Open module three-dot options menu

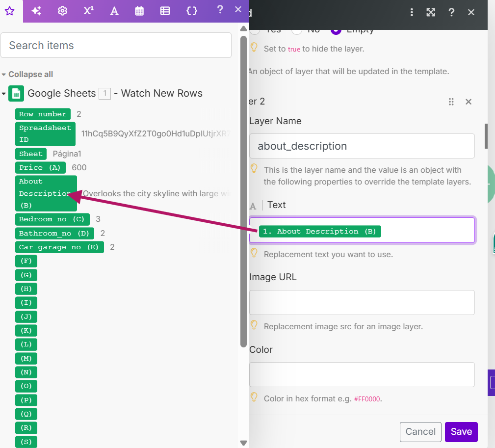pos(412,12)
